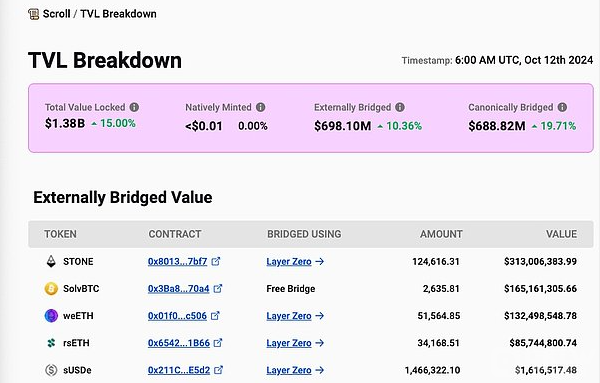Click external link icon beside SolvBTC contract

[218, 288]
